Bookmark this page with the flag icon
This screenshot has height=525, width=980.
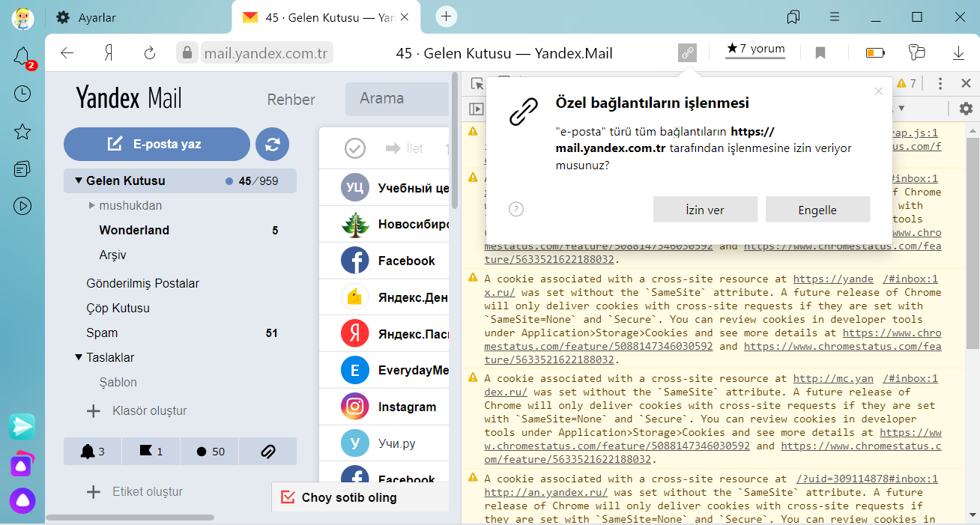820,53
